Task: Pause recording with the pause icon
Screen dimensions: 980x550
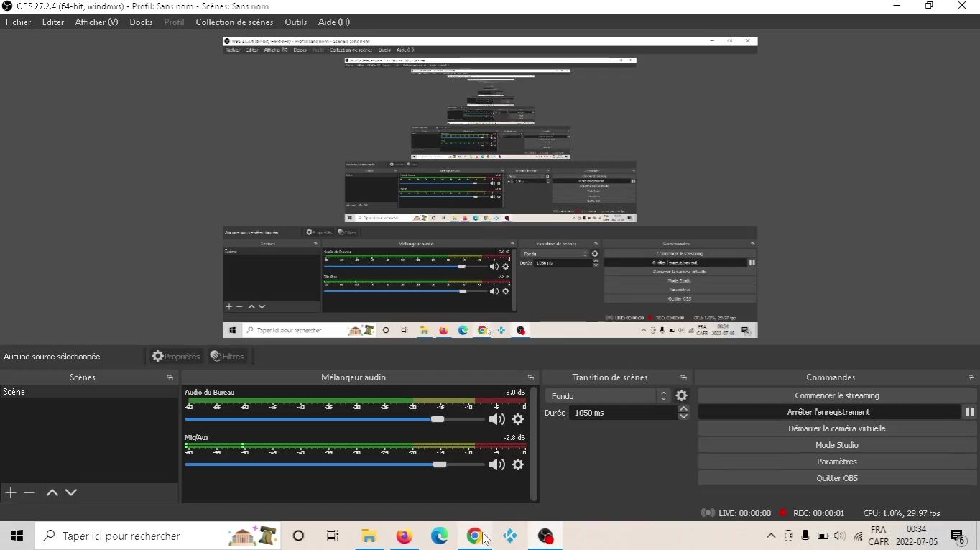Action: coord(969,412)
